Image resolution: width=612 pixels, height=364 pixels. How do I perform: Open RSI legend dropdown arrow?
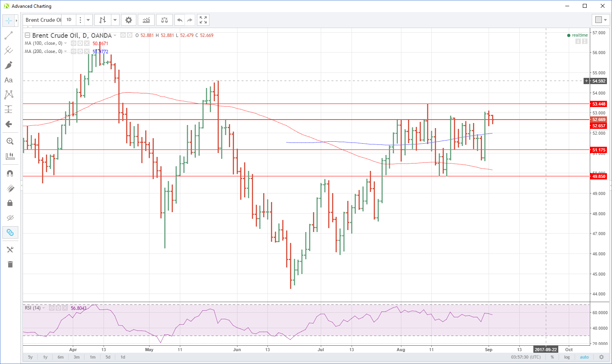click(44, 308)
